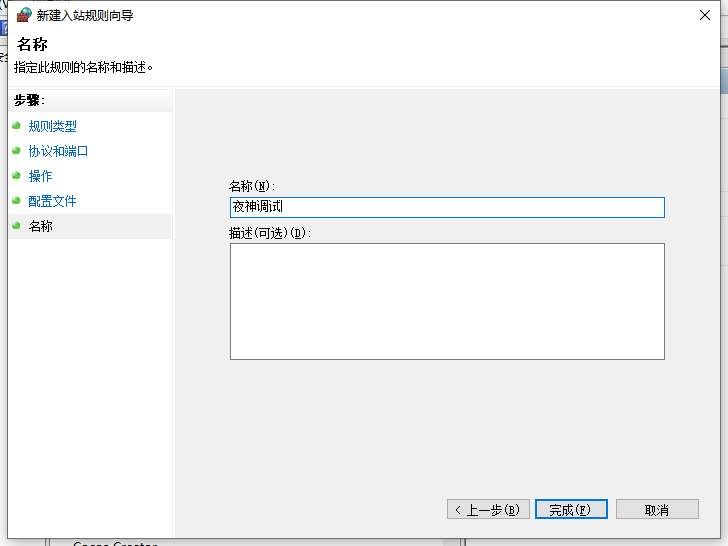
Task: Go back with 上一步(B) button
Action: [x=487, y=510]
